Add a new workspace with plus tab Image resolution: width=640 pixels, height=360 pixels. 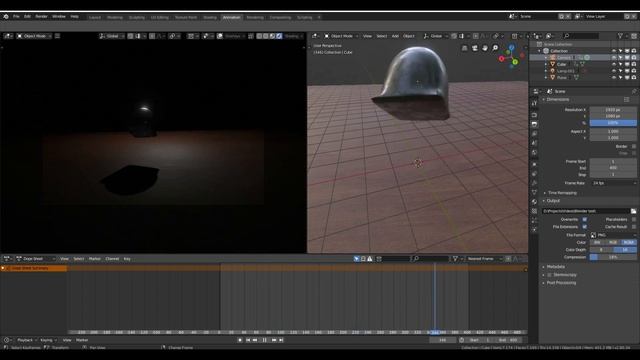[x=319, y=18]
